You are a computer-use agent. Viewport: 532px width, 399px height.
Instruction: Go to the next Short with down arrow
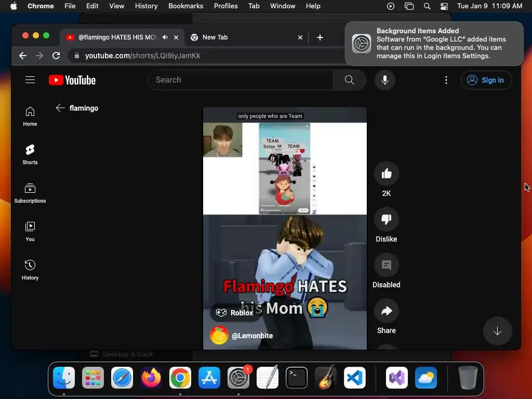[x=497, y=331]
